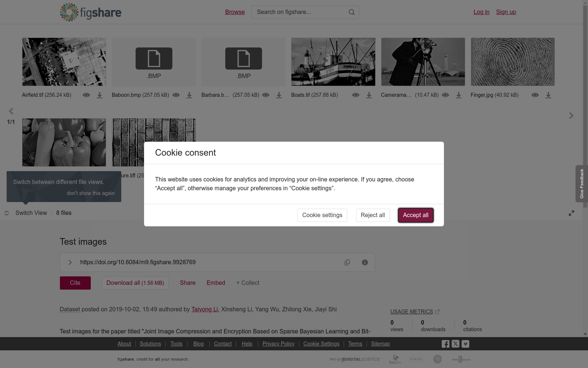The width and height of the screenshot is (588, 368).
Task: Show DOI info icon
Action: click(365, 262)
